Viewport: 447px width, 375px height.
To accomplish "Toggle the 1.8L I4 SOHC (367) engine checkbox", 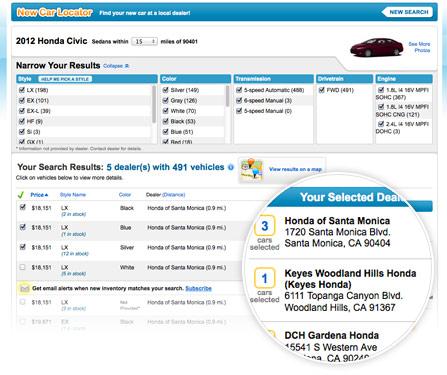I will (x=381, y=90).
